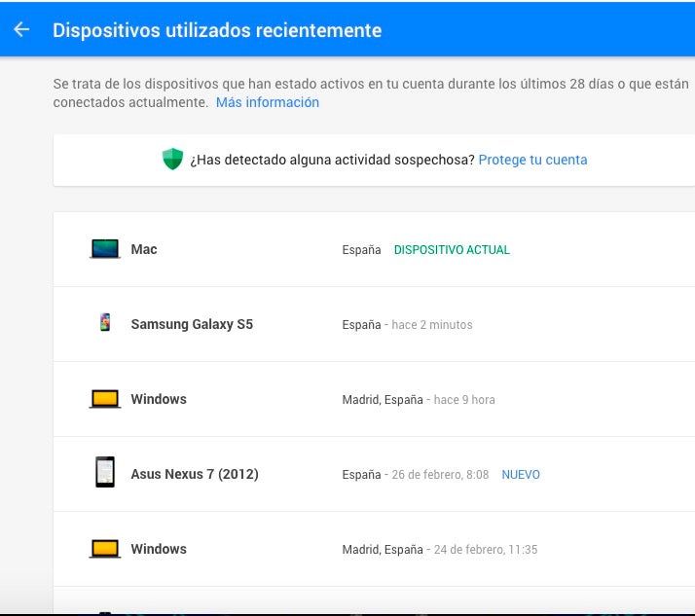Open the Mac device entry

coord(374,249)
